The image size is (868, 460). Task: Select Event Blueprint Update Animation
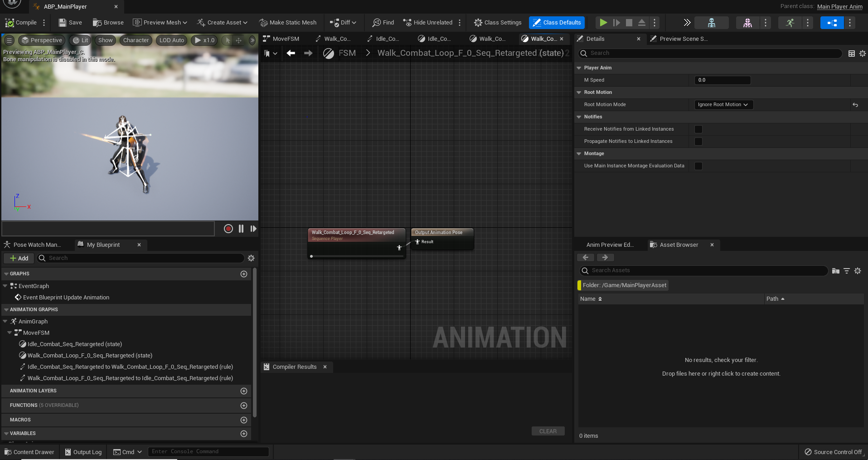pyautogui.click(x=66, y=297)
